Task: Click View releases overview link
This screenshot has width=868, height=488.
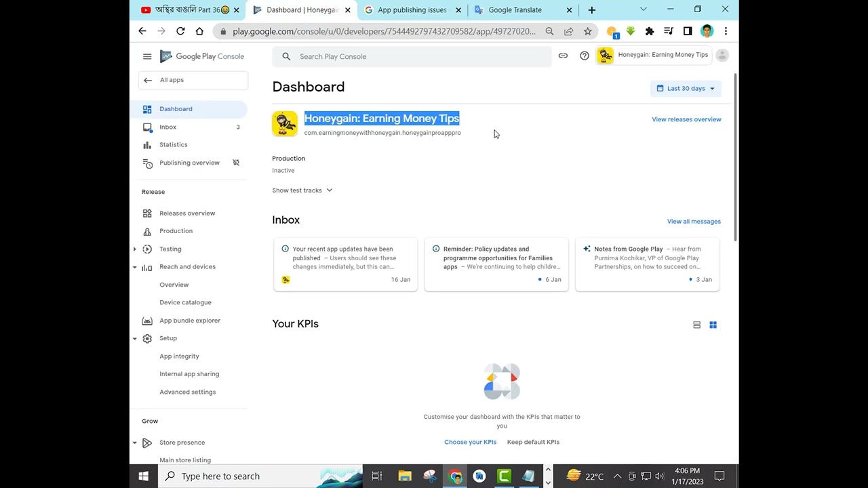Action: click(x=686, y=120)
